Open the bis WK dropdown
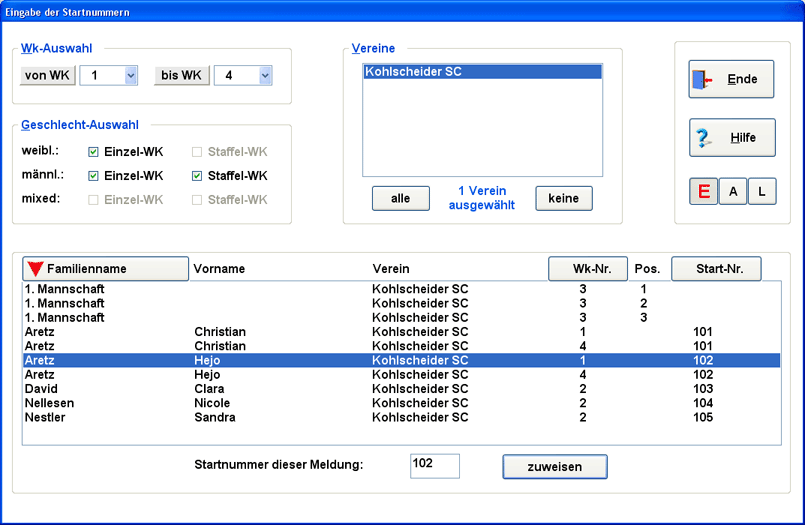The height and width of the screenshot is (525, 805). point(264,76)
